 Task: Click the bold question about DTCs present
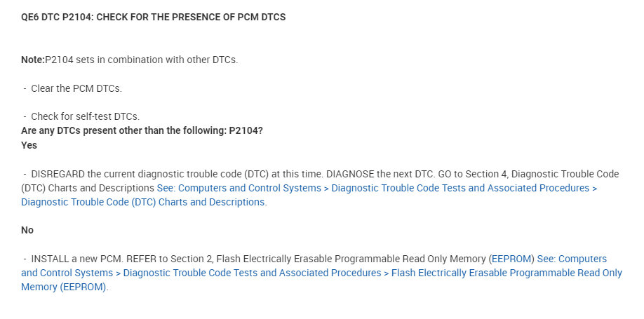click(142, 131)
